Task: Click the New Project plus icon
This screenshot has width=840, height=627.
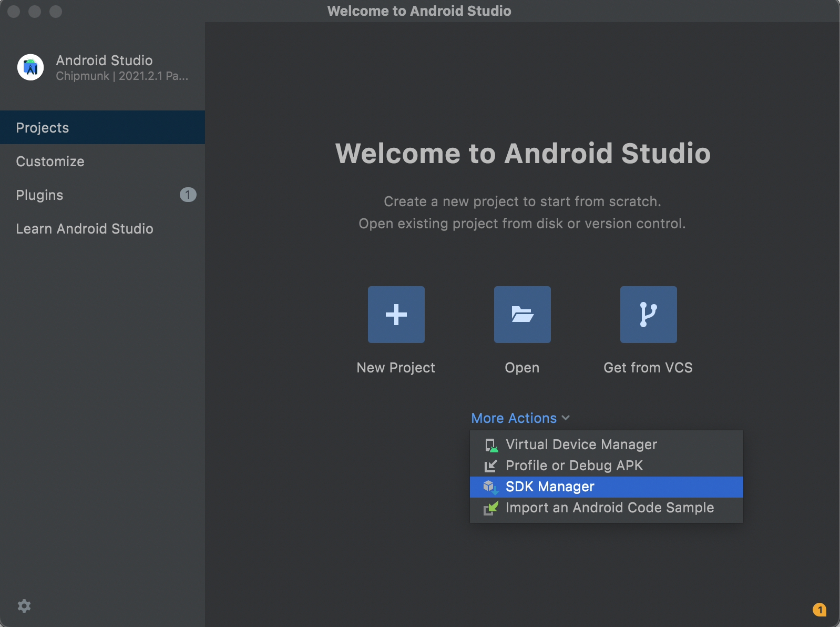Action: click(x=396, y=315)
